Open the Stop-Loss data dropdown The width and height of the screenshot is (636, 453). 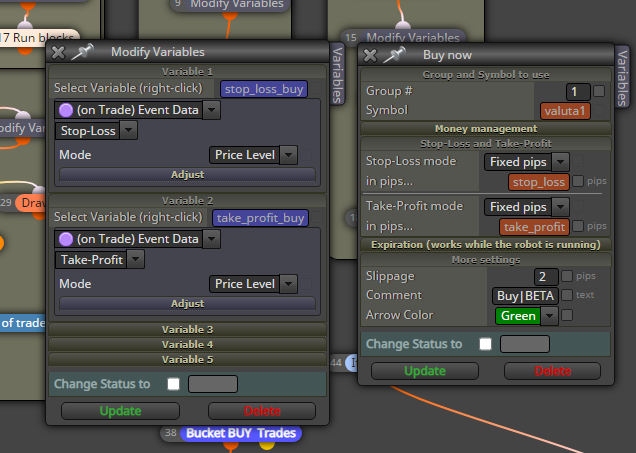(129, 131)
